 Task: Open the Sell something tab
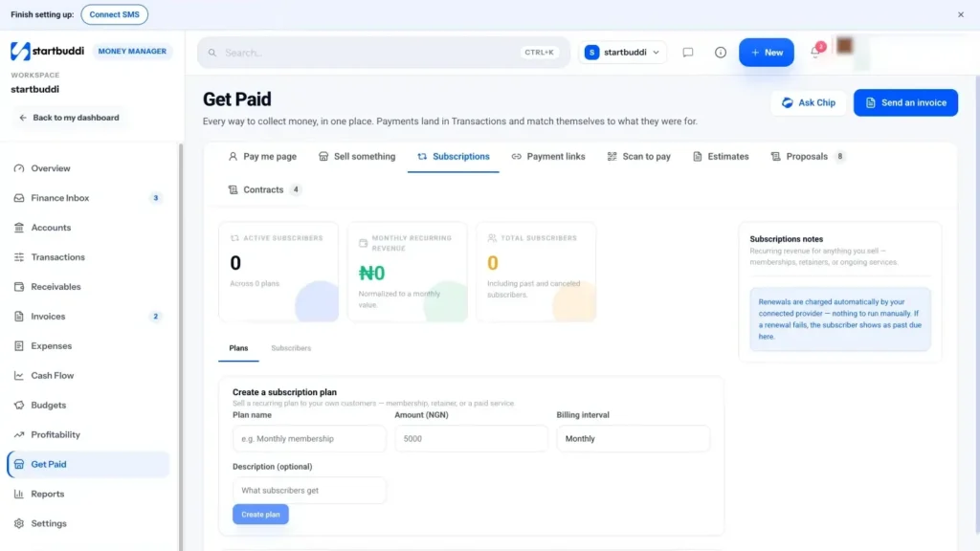tap(357, 156)
